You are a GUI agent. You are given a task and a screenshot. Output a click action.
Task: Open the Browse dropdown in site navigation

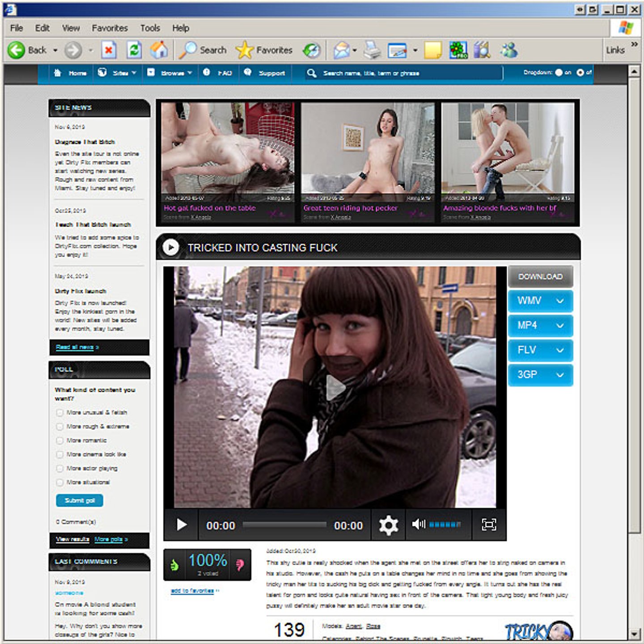pyautogui.click(x=171, y=73)
